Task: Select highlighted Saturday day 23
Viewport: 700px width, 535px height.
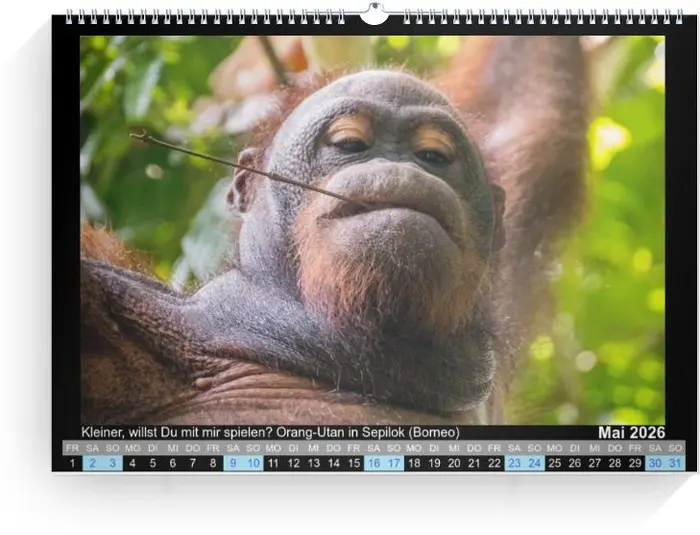Action: click(x=514, y=463)
